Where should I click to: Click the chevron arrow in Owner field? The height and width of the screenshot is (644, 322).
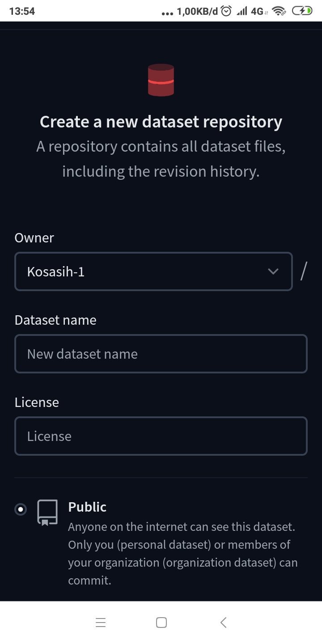point(273,271)
